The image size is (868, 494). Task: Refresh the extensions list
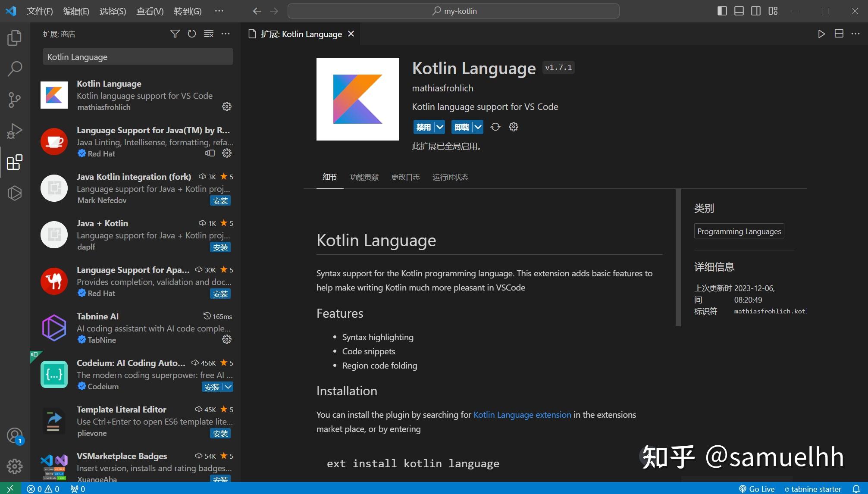pyautogui.click(x=191, y=34)
